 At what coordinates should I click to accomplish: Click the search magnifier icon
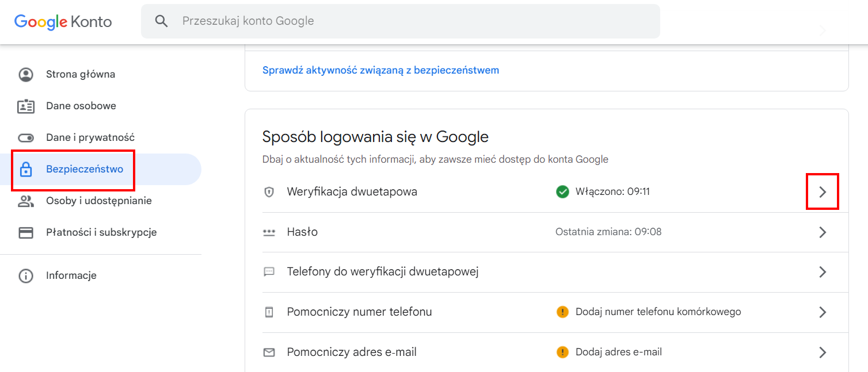[162, 21]
